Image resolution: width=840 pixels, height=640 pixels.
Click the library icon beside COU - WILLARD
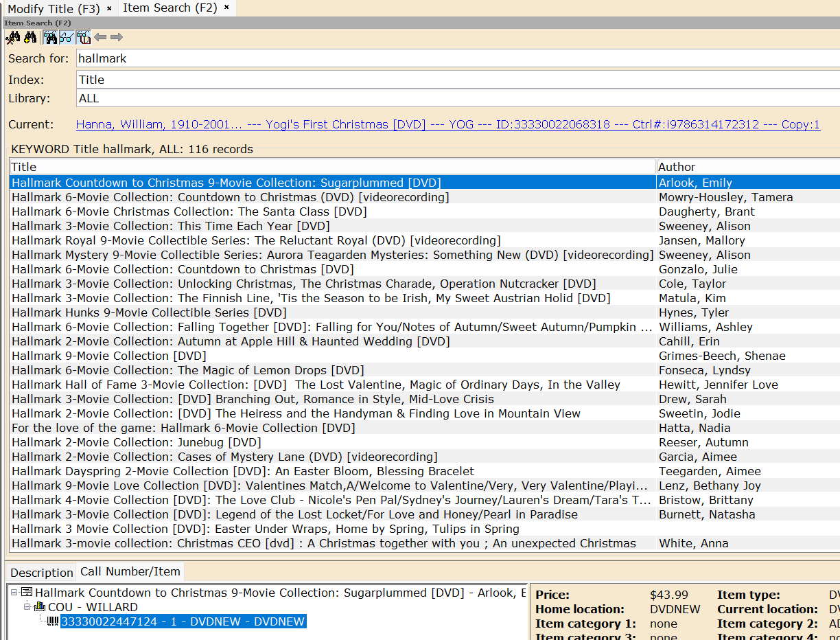(x=40, y=607)
